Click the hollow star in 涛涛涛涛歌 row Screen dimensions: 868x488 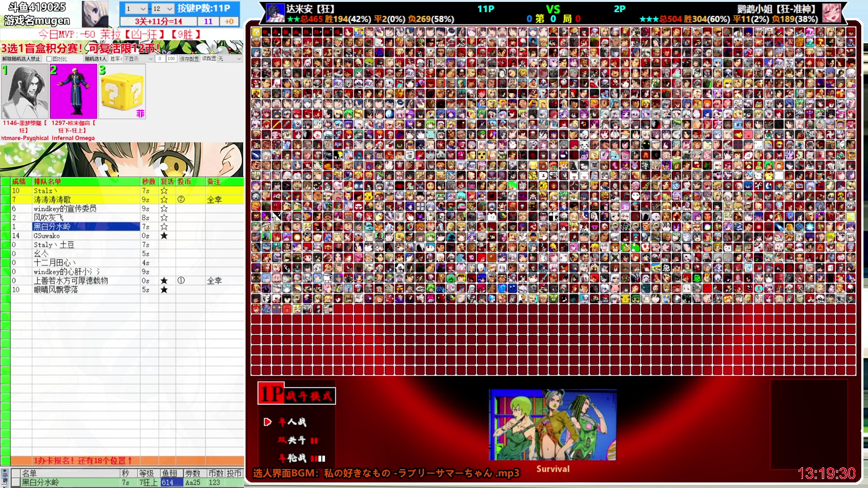164,200
